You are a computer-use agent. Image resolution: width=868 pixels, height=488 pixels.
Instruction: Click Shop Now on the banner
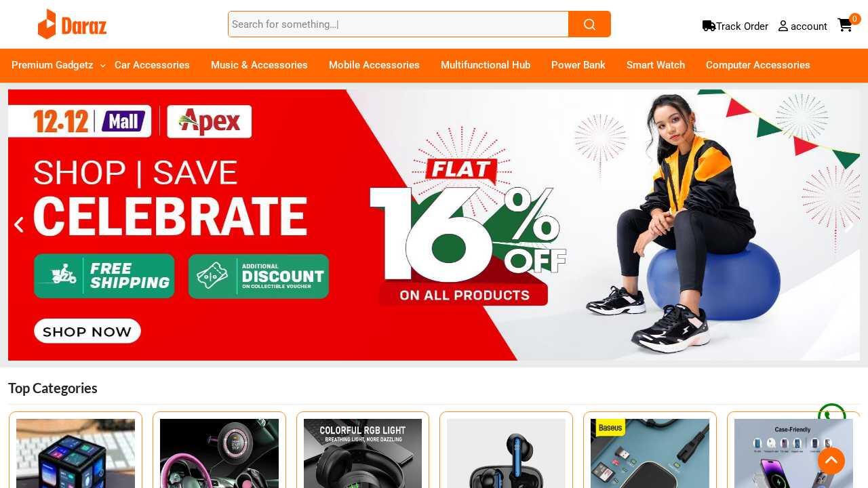87,331
